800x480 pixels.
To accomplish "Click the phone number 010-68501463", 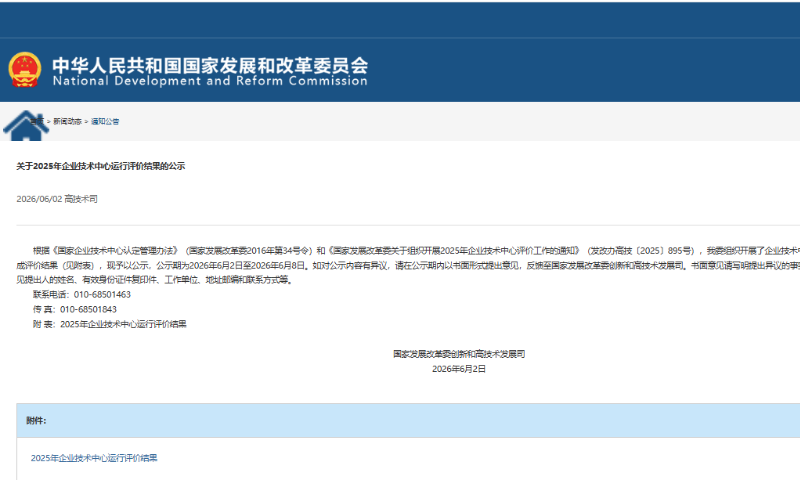I will tap(102, 295).
